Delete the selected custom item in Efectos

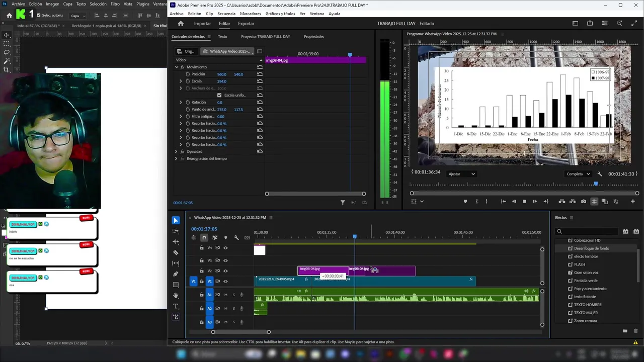click(x=635, y=331)
